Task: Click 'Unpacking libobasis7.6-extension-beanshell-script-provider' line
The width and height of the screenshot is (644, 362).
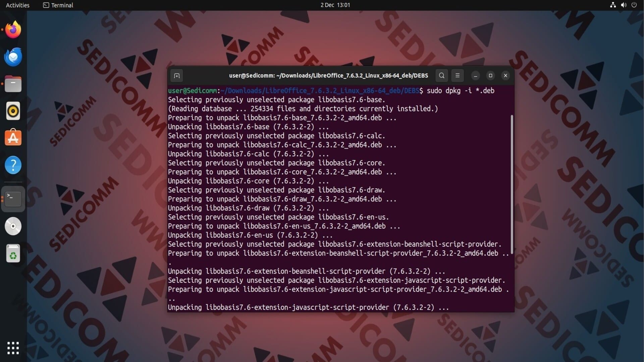Action: pos(307,271)
